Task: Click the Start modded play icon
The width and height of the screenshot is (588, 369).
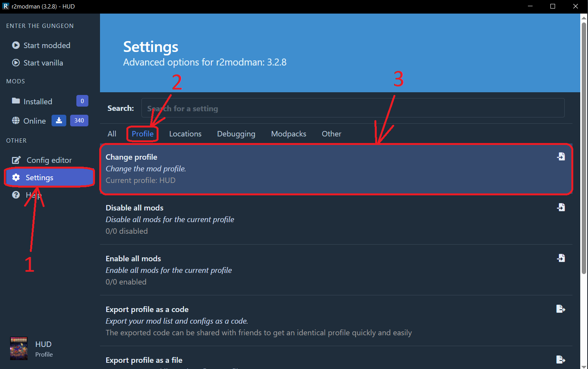Action: coord(16,45)
